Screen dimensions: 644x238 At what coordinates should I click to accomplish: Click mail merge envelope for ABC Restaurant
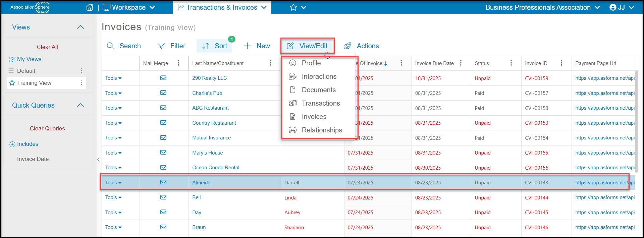coord(163,108)
